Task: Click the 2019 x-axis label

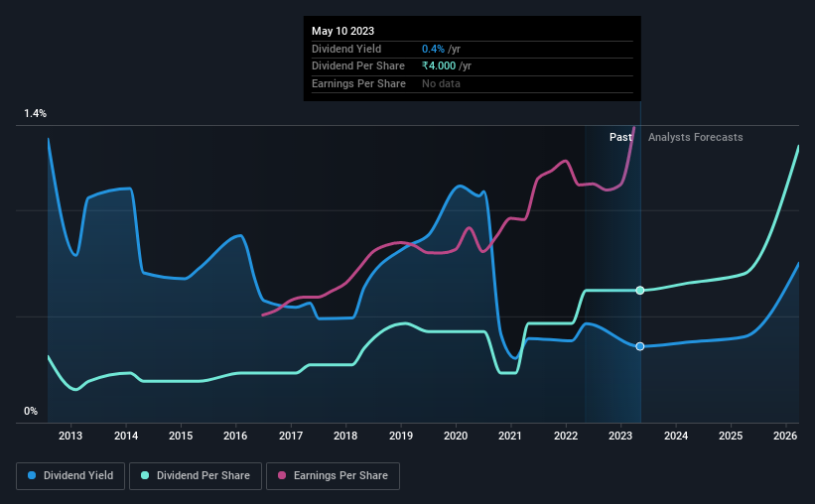Action: click(x=401, y=436)
